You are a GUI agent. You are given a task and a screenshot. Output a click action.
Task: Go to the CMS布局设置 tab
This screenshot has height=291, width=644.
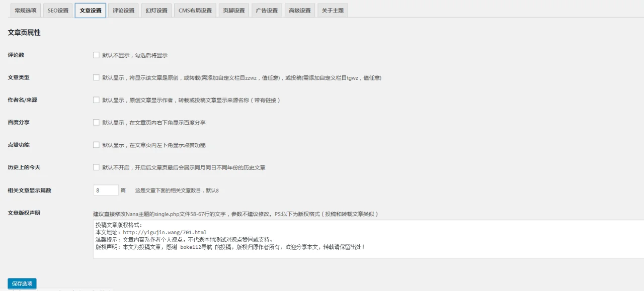coord(195,10)
